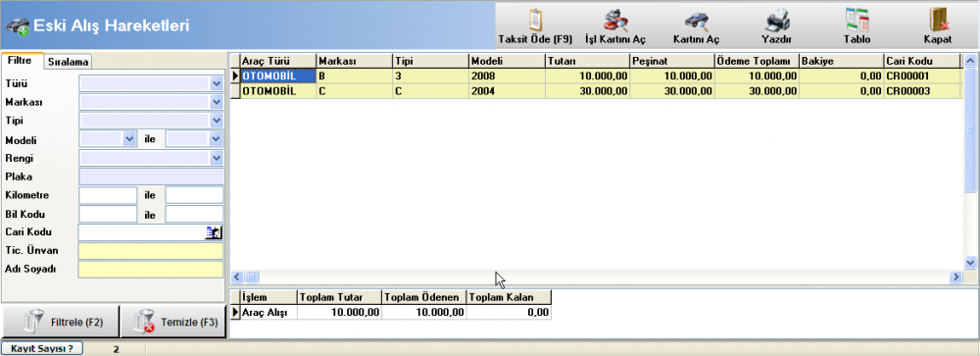
Task: Click the Temizle (F3) clear button
Action: [x=172, y=323]
